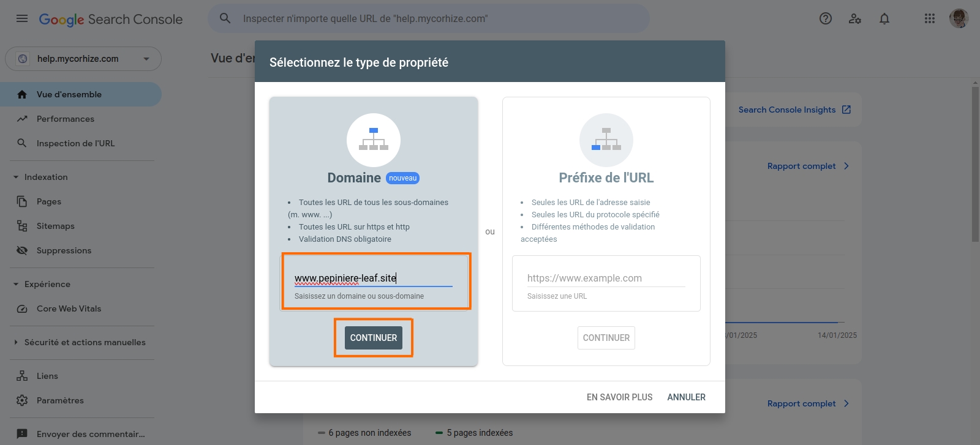The image size is (980, 445).
Task: Click the Liens network icon
Action: 22,376
